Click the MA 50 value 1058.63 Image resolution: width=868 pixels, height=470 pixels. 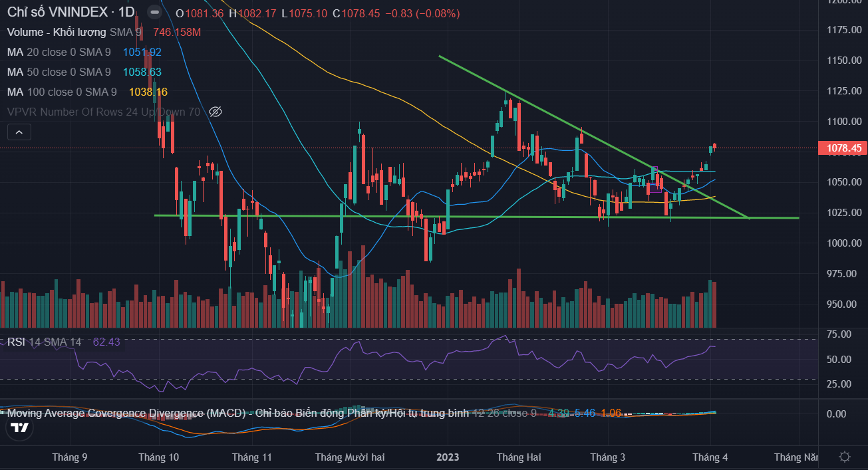click(142, 72)
